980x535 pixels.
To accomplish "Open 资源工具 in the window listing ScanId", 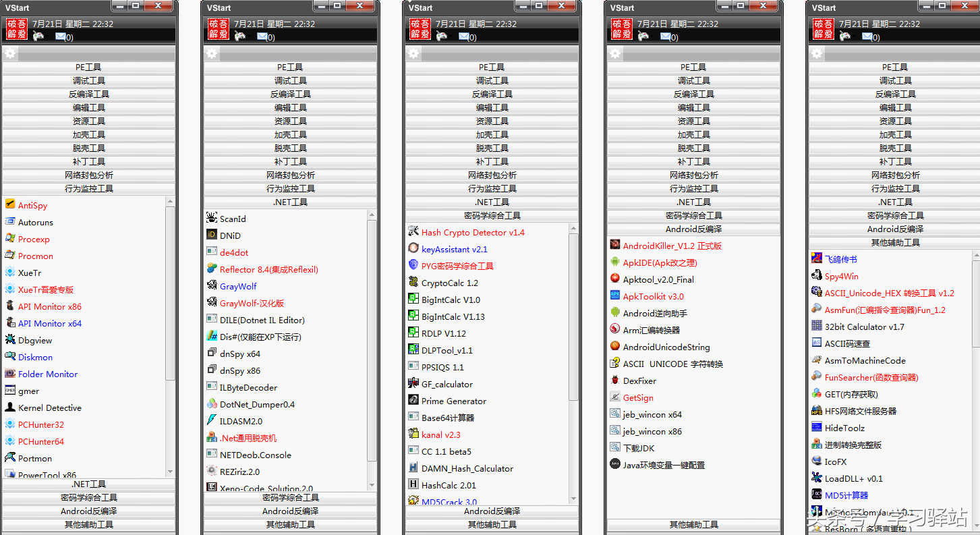I will pos(290,121).
